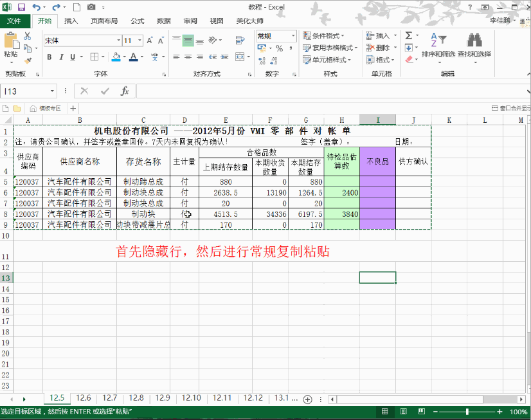
Task: Click the AutoSum sigma icon
Action: click(x=409, y=36)
